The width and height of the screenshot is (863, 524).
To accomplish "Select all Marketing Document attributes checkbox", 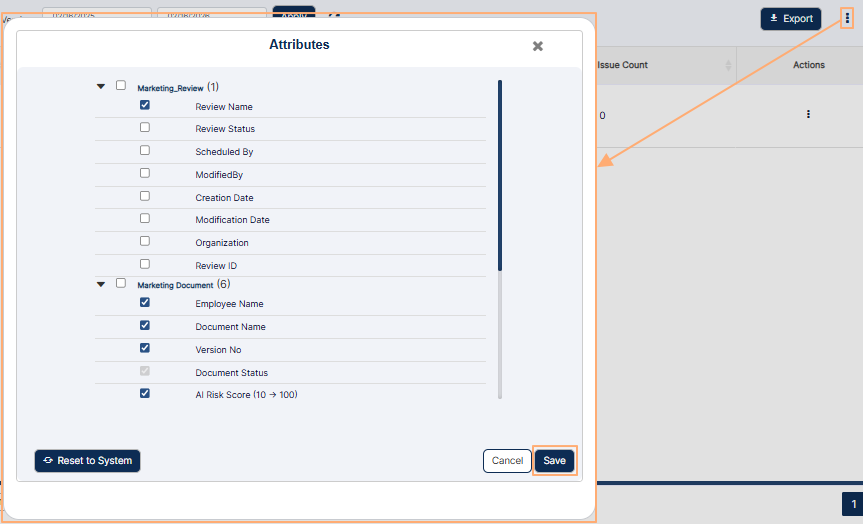I will (121, 283).
